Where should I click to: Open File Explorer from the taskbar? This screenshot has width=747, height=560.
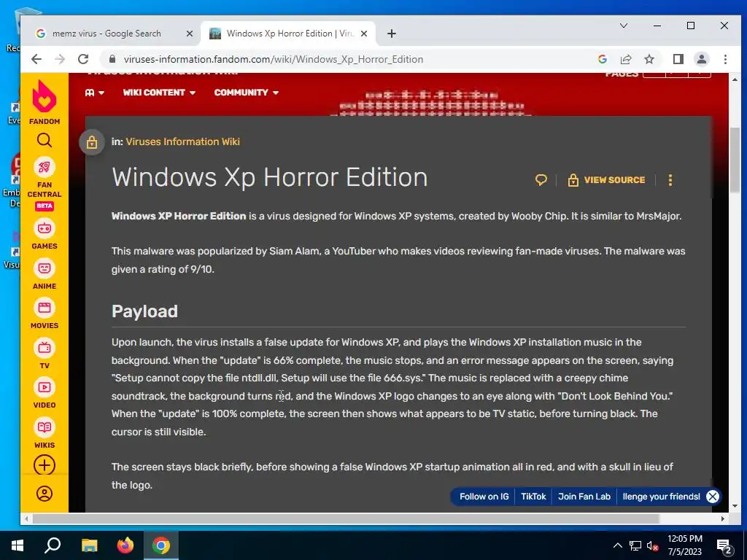coord(89,545)
